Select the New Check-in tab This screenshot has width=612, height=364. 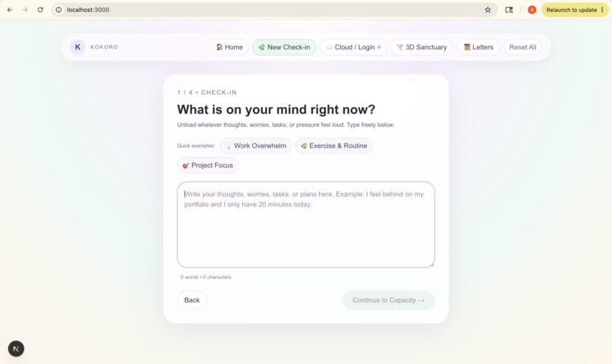[x=284, y=47]
